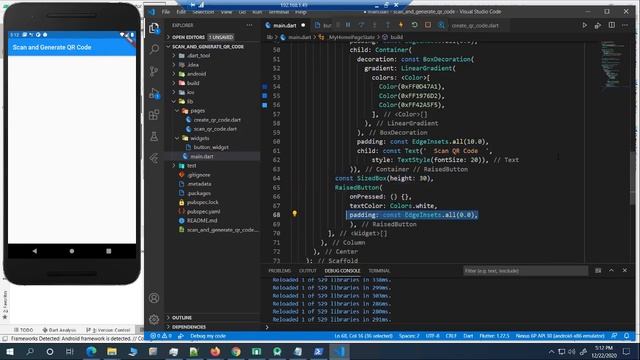This screenshot has height=360, width=640.
Task: Maximize the bottom panel
Action: coord(611,271)
